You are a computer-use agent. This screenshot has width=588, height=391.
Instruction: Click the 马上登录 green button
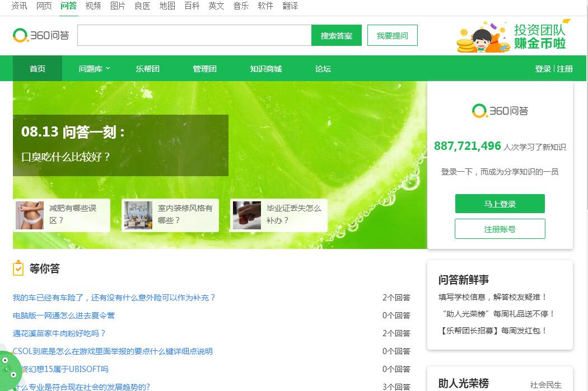(x=500, y=204)
